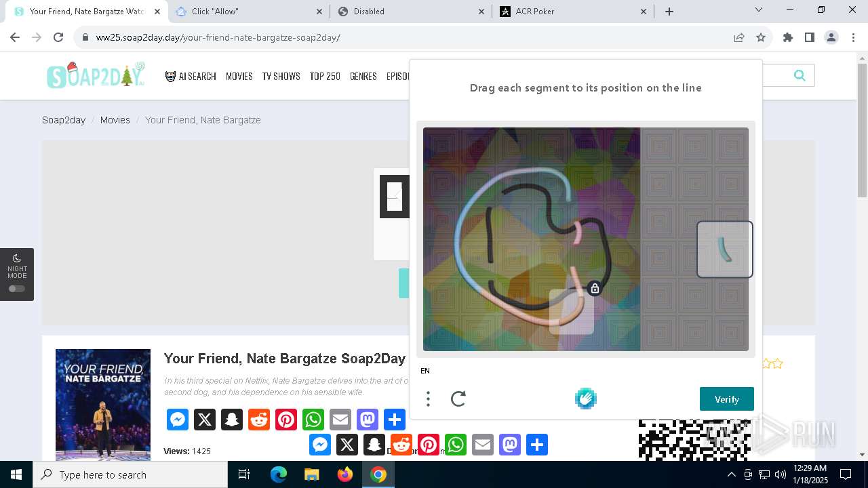Open the Chrome profile avatar menu
This screenshot has width=868, height=488.
(831, 37)
